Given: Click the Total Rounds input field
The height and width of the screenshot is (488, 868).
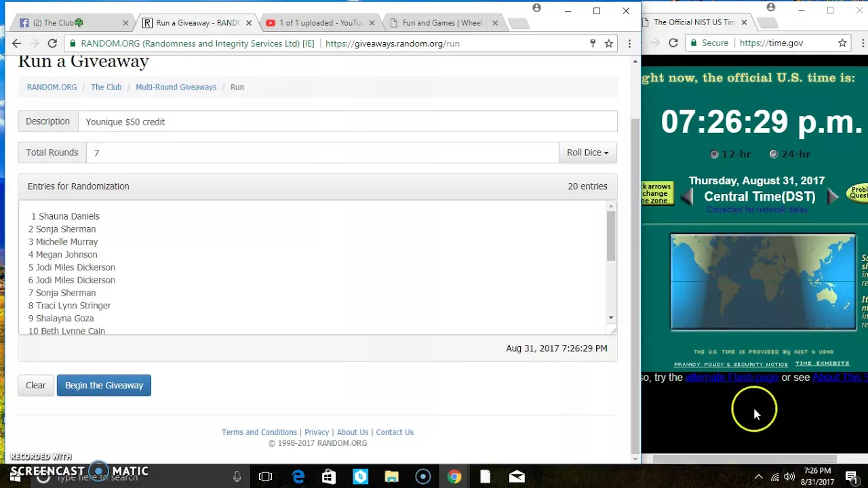Looking at the screenshot, I should coord(322,152).
